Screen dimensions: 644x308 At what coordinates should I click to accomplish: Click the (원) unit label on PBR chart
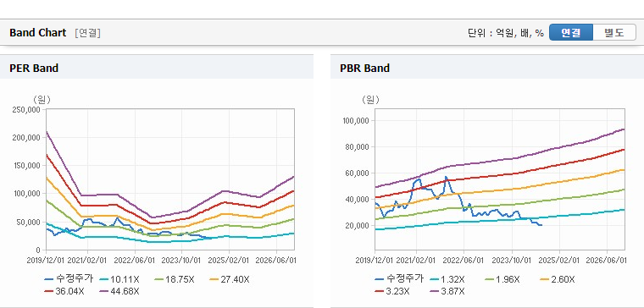click(x=370, y=100)
